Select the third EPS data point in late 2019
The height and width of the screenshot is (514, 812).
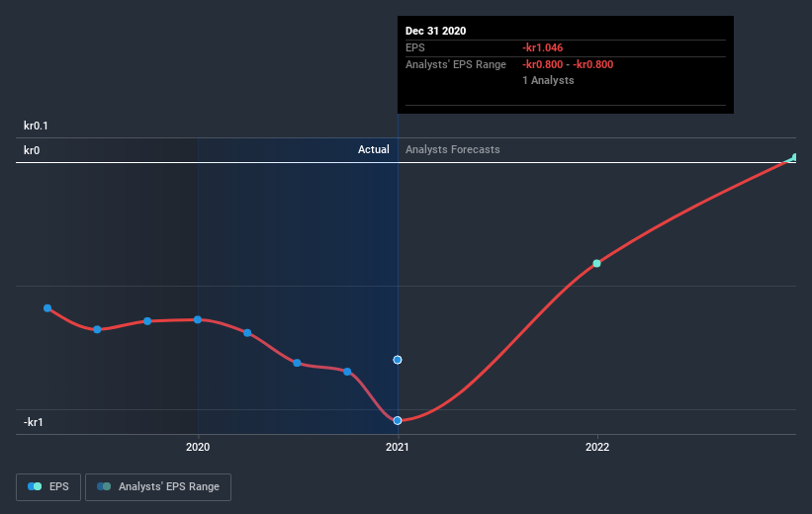[x=147, y=321]
